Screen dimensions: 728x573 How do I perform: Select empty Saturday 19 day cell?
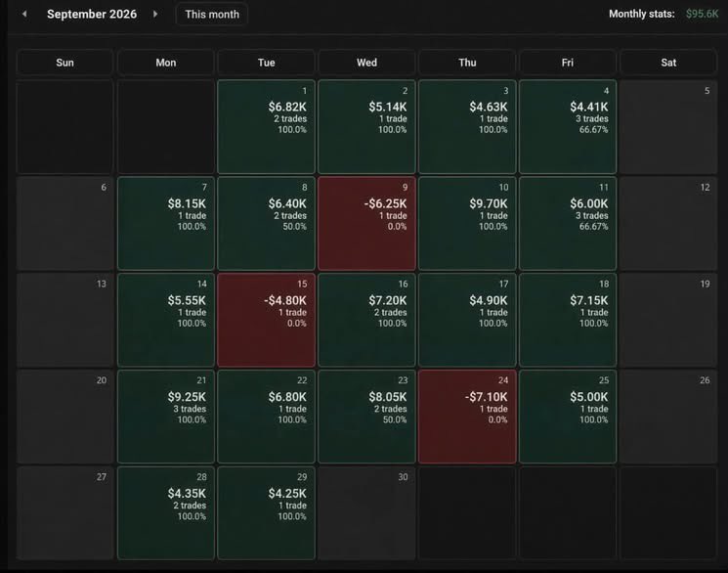point(668,320)
